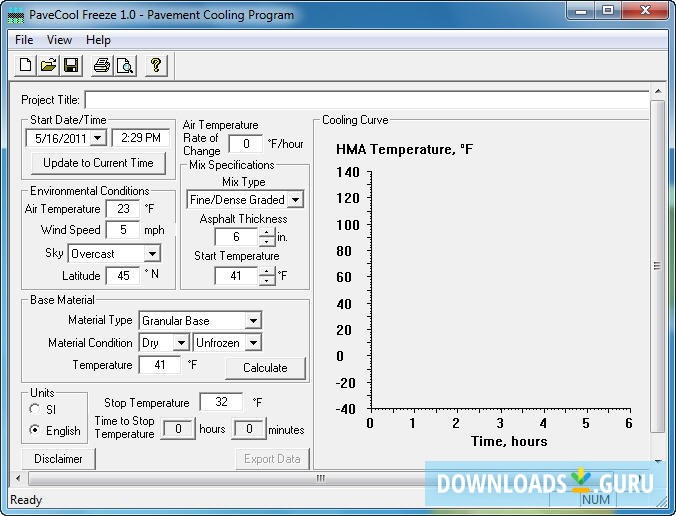
Task: Click the Start Temperature value field
Action: [236, 276]
